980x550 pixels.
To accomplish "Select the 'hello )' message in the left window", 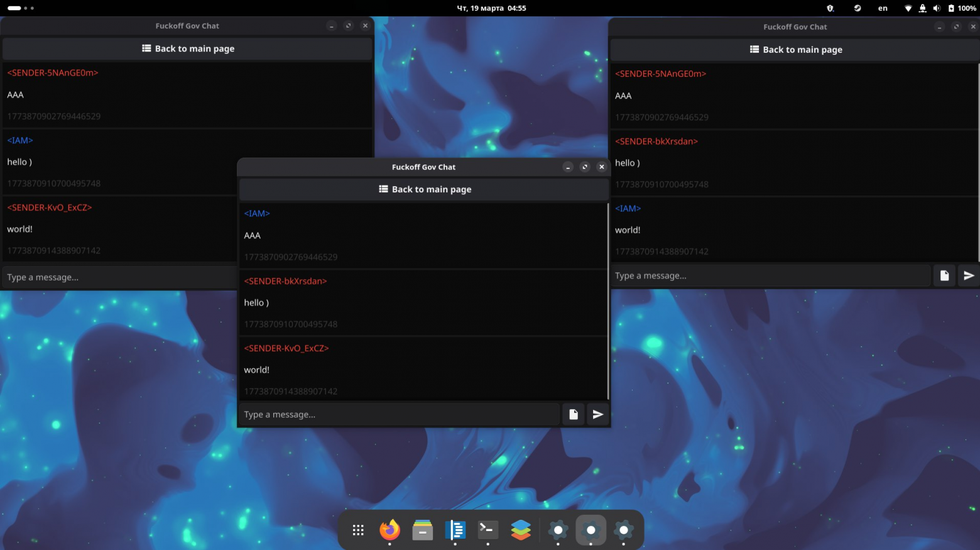I will (x=19, y=162).
